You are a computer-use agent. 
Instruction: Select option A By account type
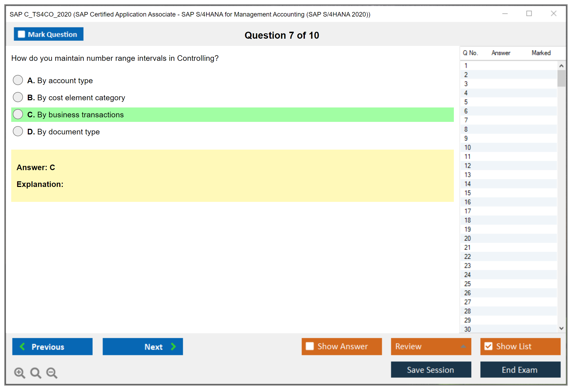[18, 80]
